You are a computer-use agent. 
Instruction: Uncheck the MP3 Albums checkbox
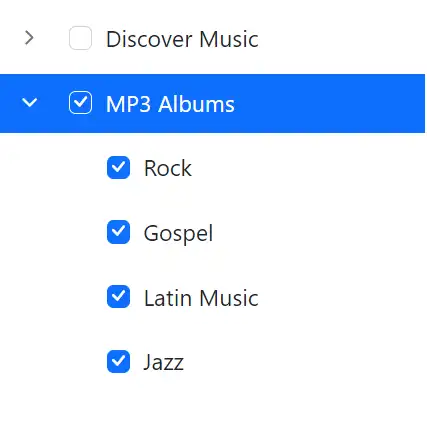coord(80,103)
